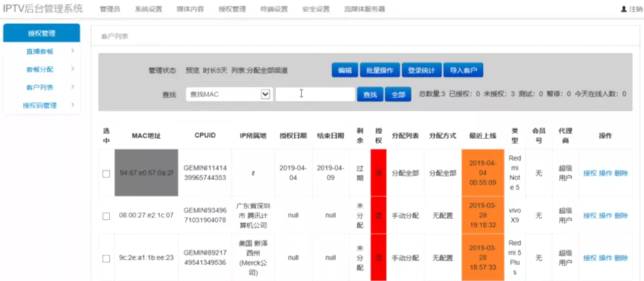Click the 导入客户 import button

[464, 70]
